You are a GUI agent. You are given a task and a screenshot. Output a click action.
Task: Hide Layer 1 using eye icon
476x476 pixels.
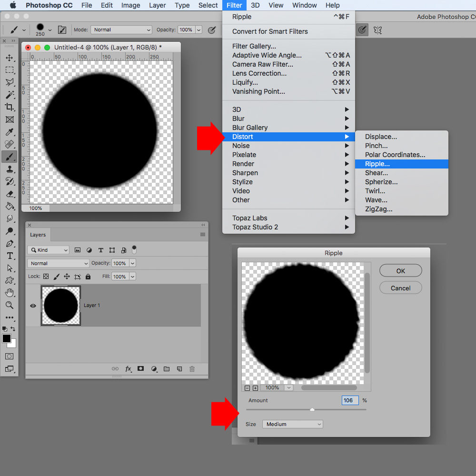click(x=33, y=306)
